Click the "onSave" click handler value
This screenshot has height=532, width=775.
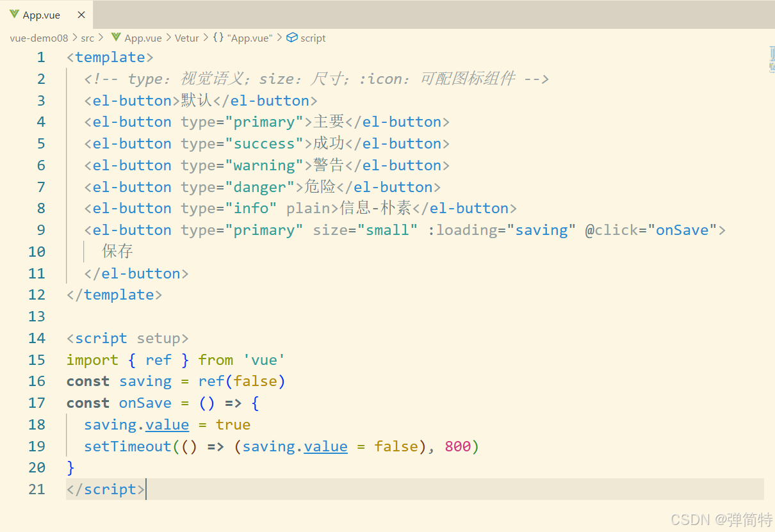(x=682, y=230)
